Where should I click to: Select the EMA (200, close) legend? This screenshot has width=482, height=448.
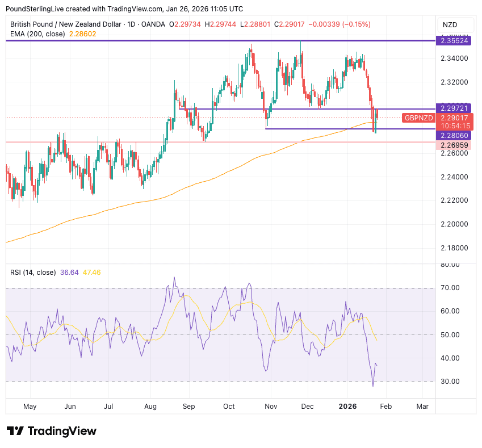37,34
